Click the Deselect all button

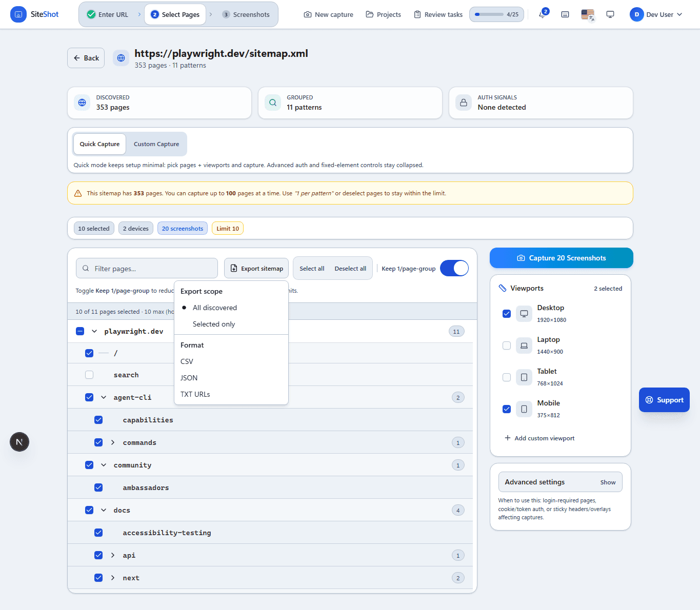(x=350, y=269)
